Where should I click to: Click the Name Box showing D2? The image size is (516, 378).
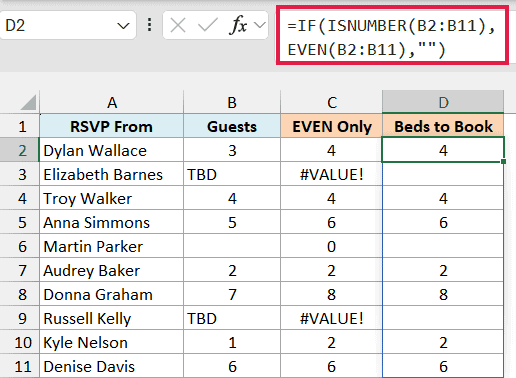[68, 25]
